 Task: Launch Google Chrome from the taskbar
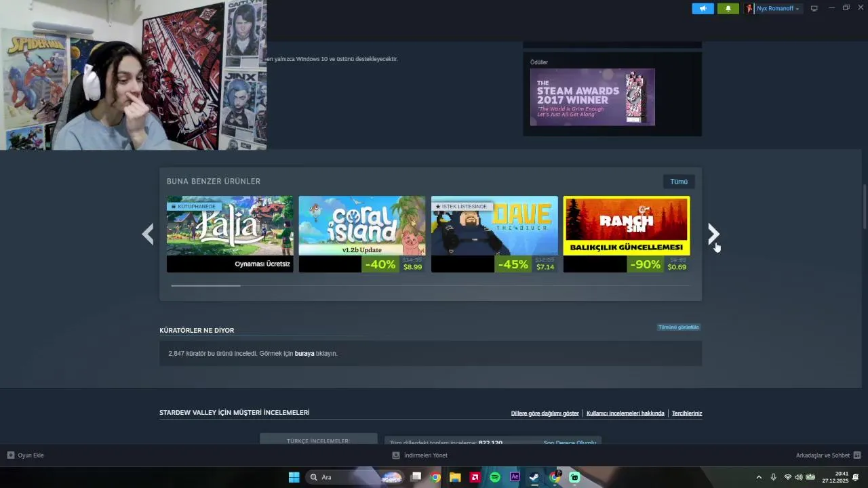tap(435, 477)
